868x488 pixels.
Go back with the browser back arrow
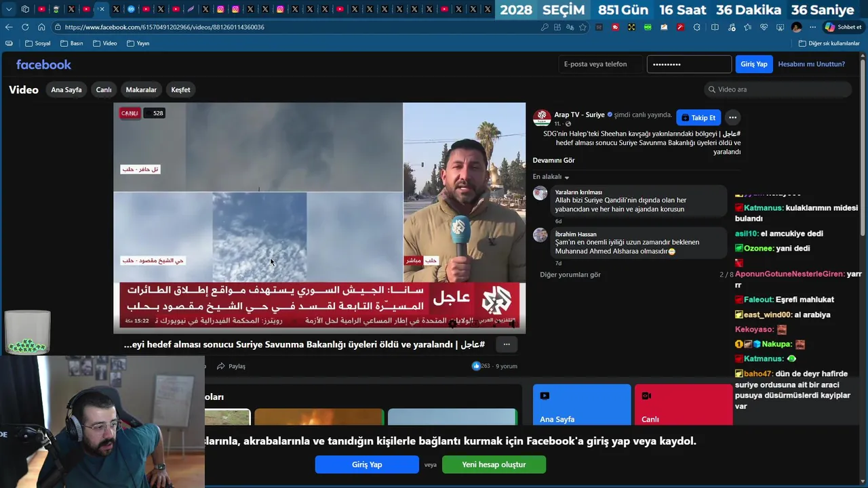[x=9, y=27]
